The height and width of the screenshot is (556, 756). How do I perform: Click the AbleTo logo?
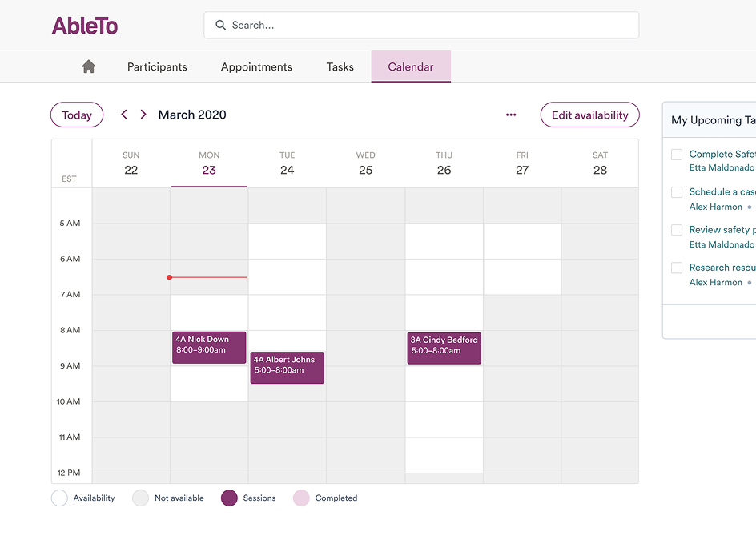(x=85, y=25)
